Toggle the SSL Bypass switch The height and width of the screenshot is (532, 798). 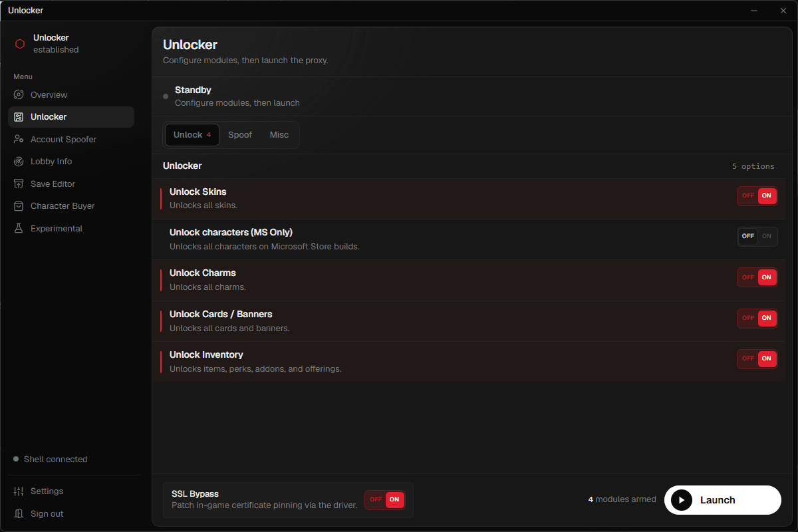pos(385,499)
